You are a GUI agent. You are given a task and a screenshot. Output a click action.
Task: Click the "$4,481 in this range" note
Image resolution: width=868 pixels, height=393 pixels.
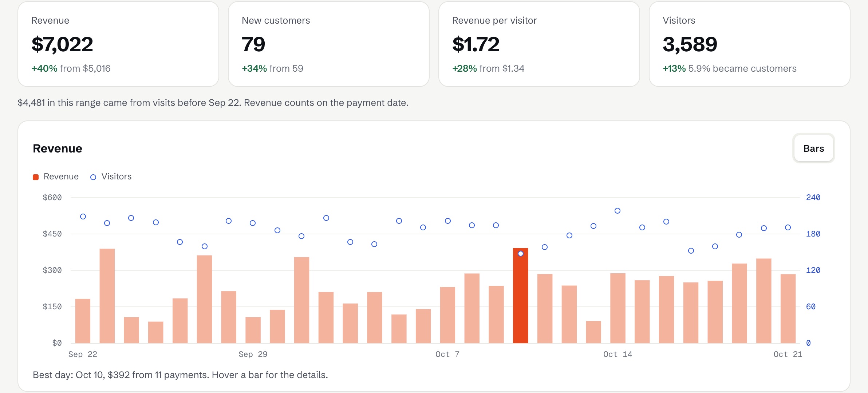coord(213,103)
